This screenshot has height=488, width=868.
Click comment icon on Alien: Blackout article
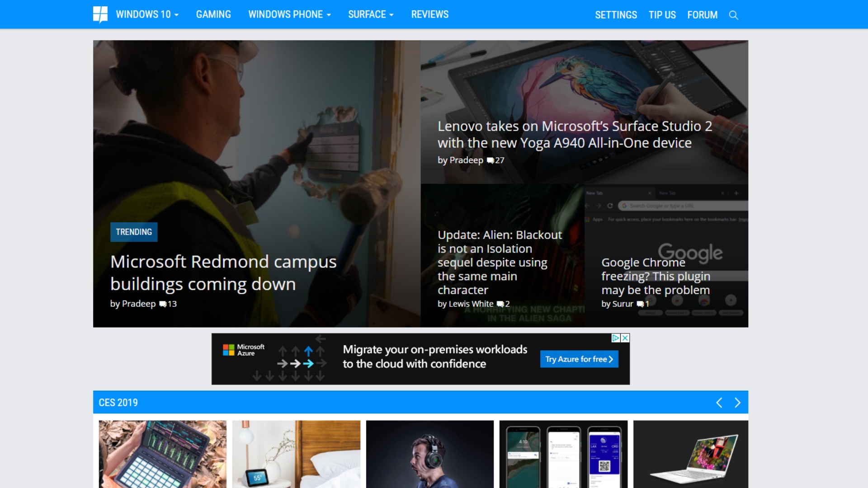pos(500,304)
